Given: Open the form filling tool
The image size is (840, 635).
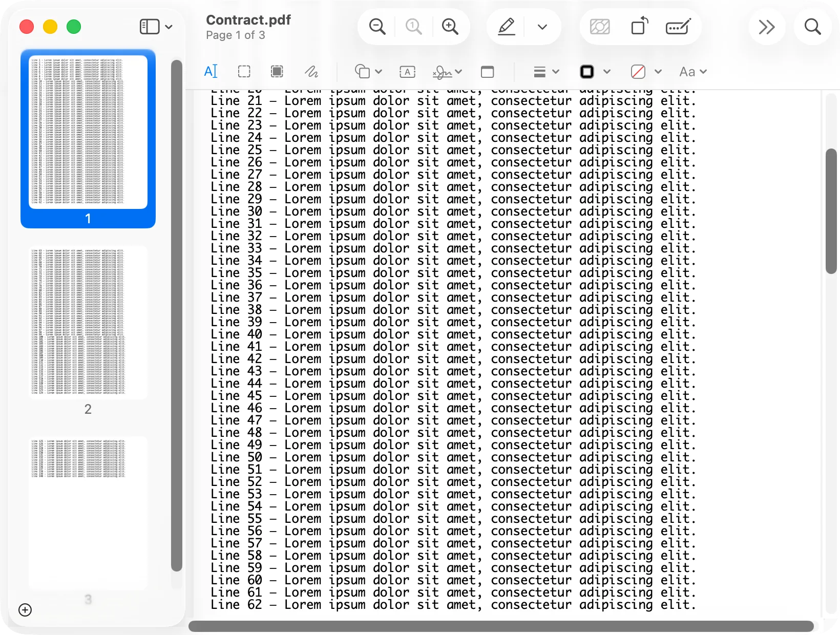Looking at the screenshot, I should click(678, 27).
